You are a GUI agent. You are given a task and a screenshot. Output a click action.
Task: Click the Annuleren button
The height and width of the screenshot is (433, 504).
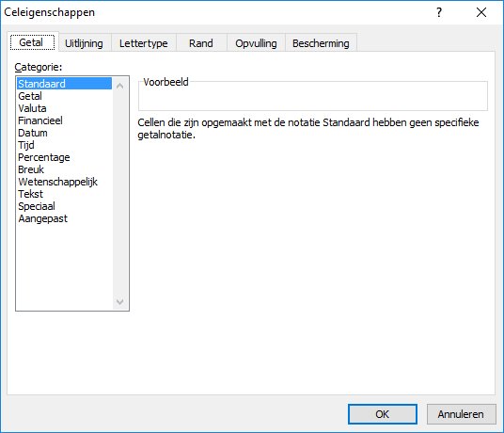click(461, 414)
